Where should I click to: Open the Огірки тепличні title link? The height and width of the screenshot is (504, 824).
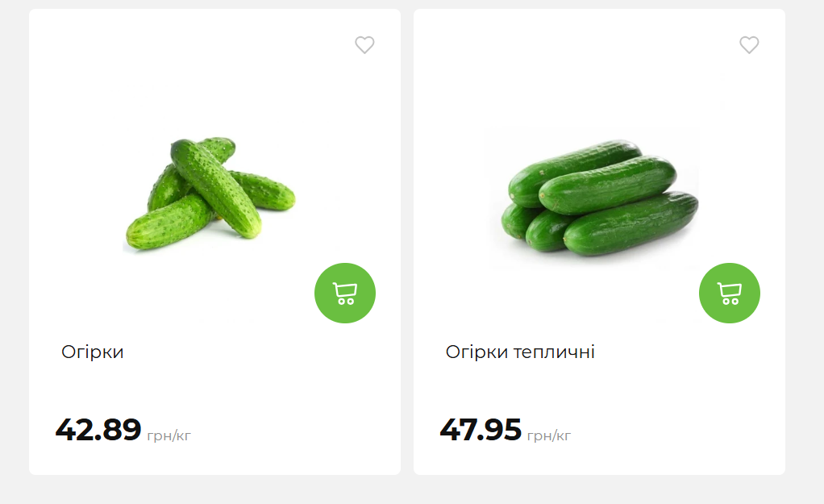(x=520, y=352)
